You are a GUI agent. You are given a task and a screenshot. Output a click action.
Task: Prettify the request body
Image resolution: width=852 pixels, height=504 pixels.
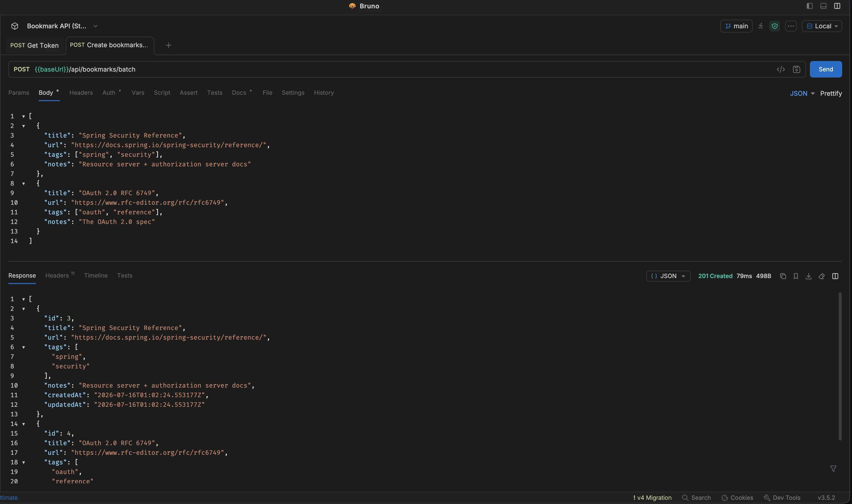coord(831,94)
